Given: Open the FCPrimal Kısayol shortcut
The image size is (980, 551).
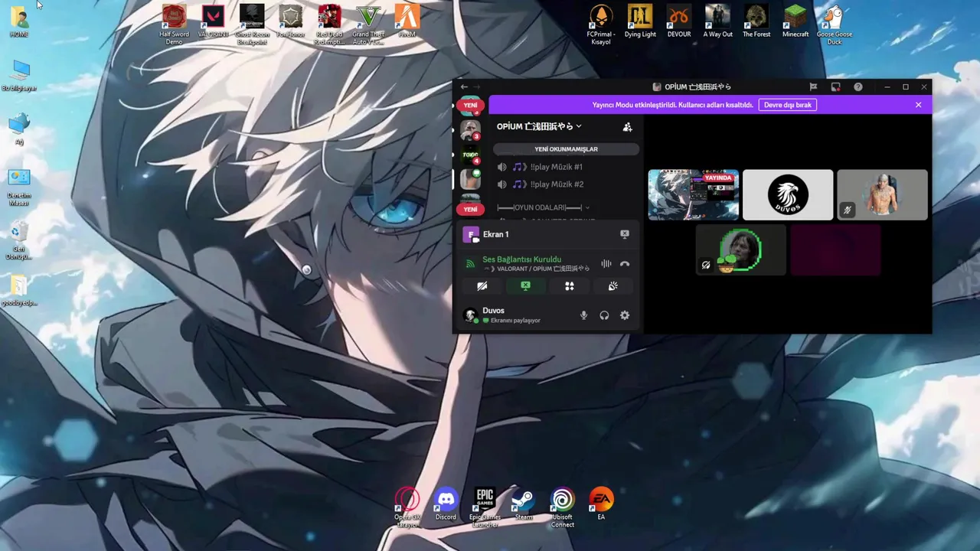Looking at the screenshot, I should (601, 23).
